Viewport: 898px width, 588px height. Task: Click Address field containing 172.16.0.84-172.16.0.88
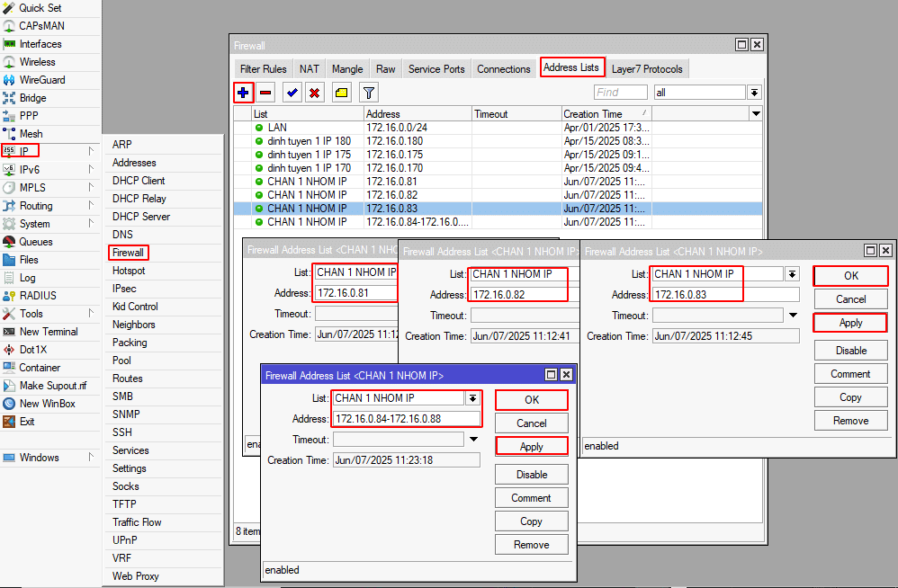[407, 419]
